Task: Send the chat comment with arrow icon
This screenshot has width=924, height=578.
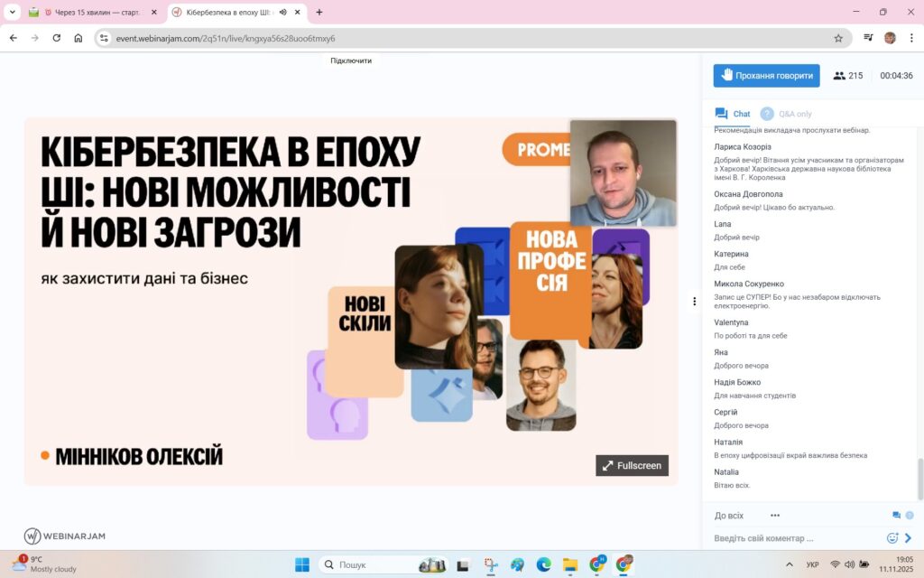Action: [909, 537]
